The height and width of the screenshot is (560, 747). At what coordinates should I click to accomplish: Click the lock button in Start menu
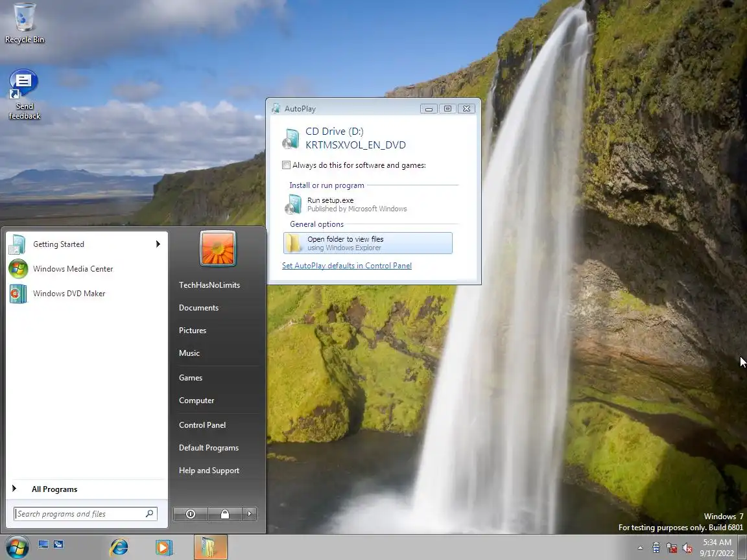click(x=225, y=514)
